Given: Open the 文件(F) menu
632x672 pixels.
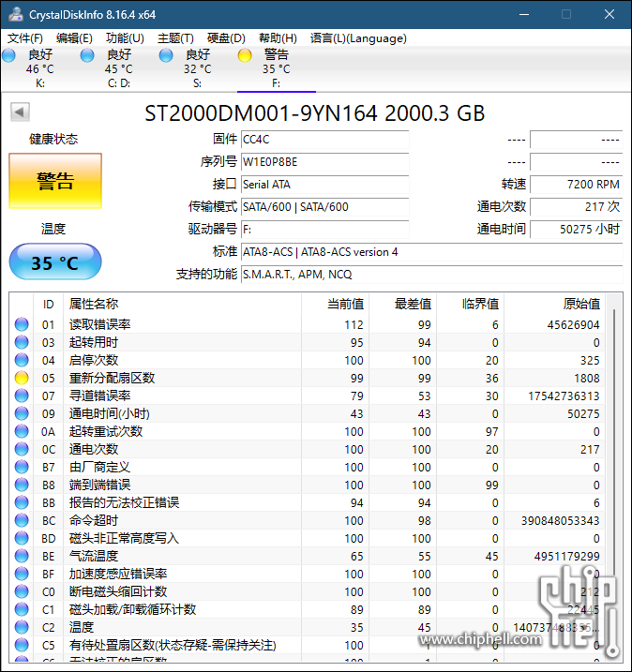Looking at the screenshot, I should point(25,38).
